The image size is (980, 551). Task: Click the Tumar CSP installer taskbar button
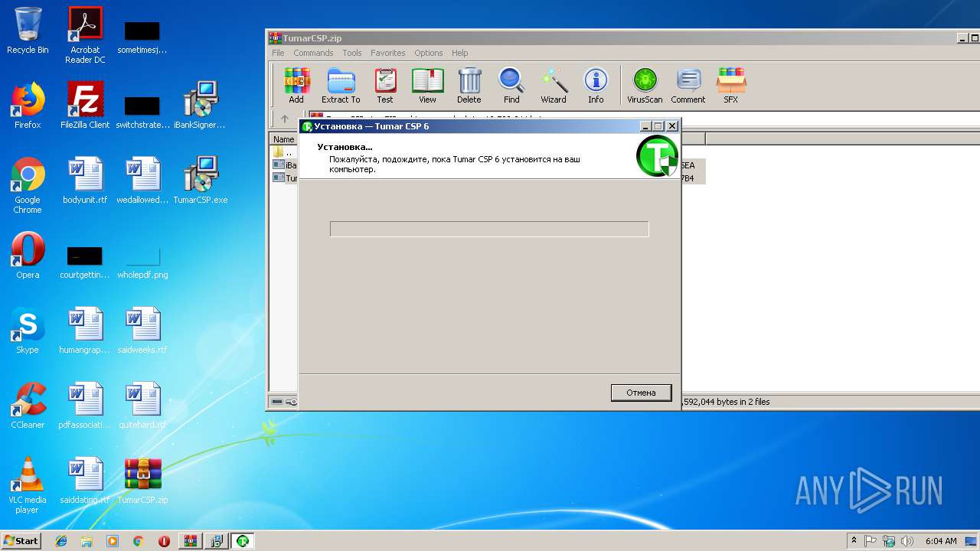(243, 541)
